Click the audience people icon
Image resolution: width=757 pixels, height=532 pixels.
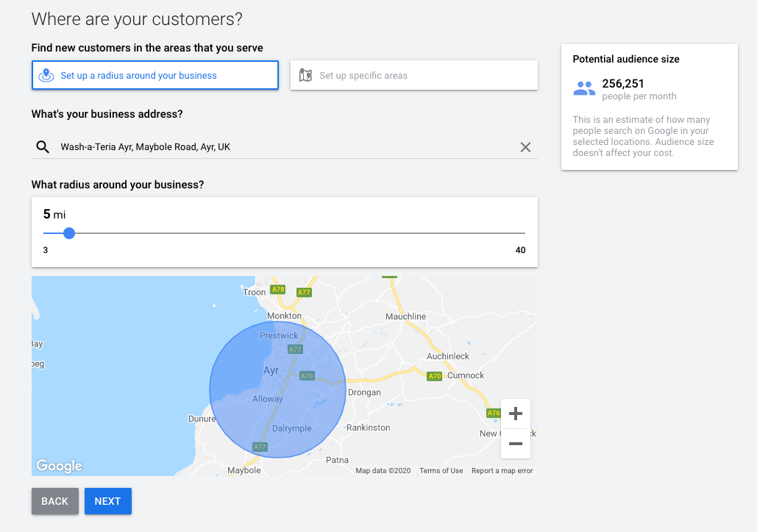(x=584, y=88)
